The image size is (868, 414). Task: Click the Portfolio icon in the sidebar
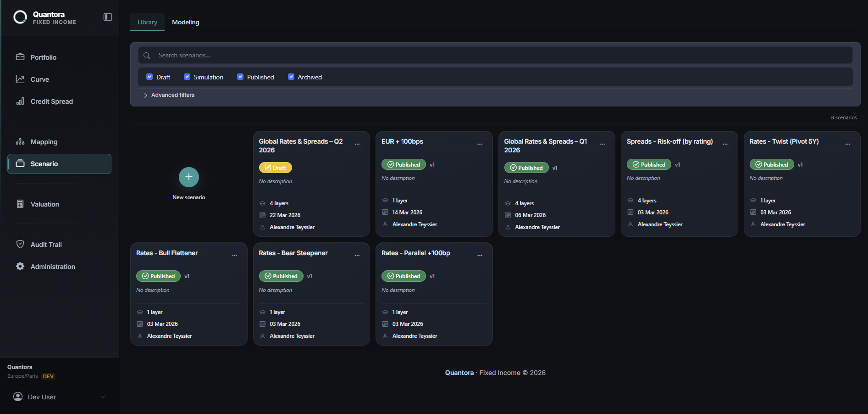pyautogui.click(x=20, y=57)
